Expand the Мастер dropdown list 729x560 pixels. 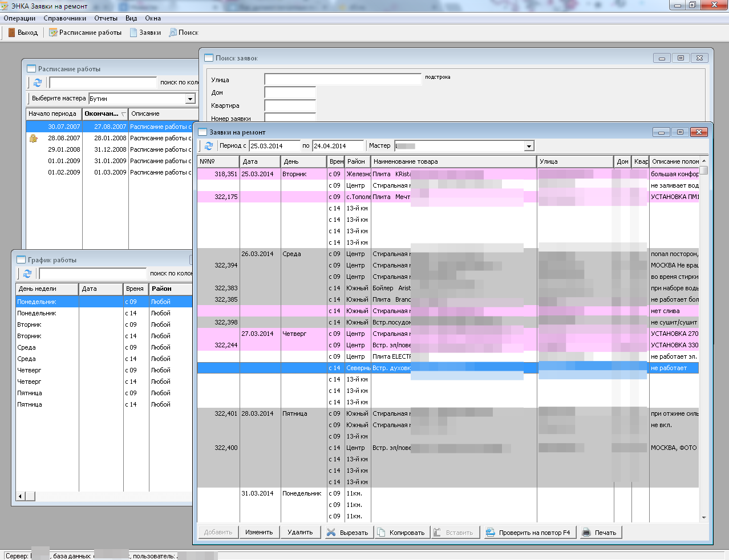pyautogui.click(x=529, y=146)
